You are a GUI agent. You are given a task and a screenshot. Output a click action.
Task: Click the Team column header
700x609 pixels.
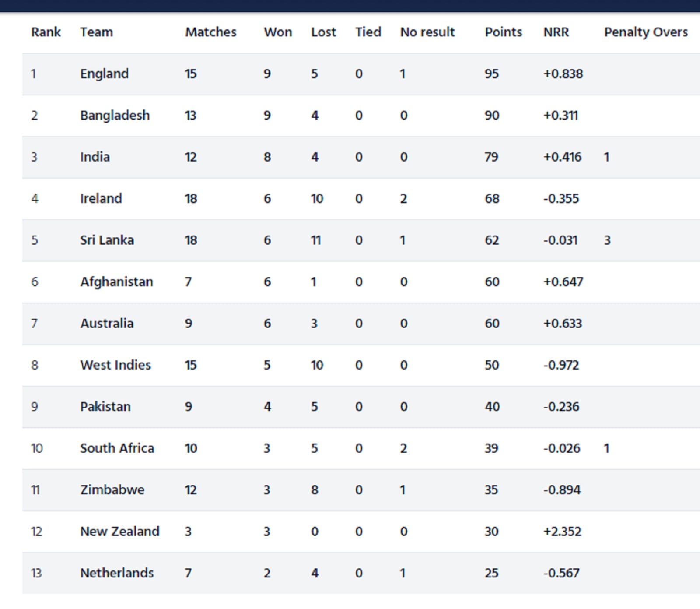pyautogui.click(x=96, y=32)
